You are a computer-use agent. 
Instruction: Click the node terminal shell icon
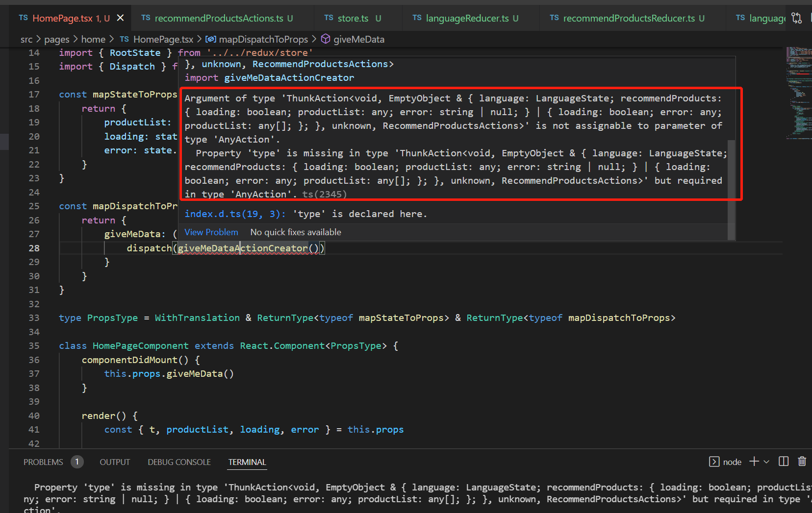click(714, 462)
